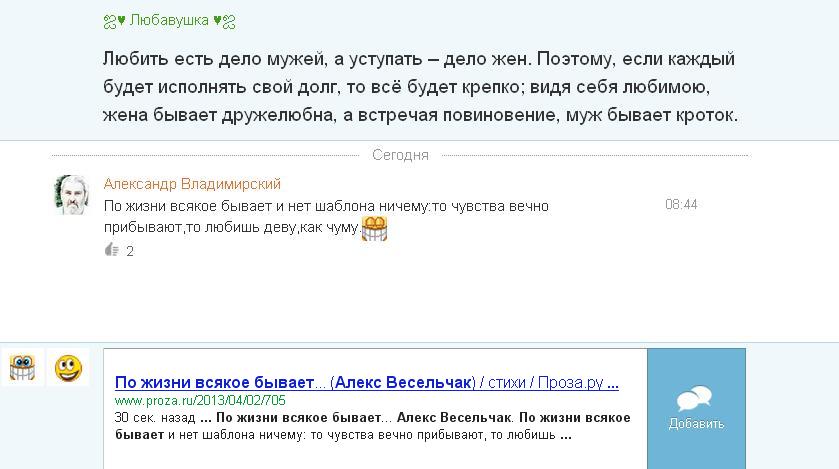Screen dimensions: 839x469
Task: Click Александр Владимирский's avatar picture
Action: [x=71, y=194]
